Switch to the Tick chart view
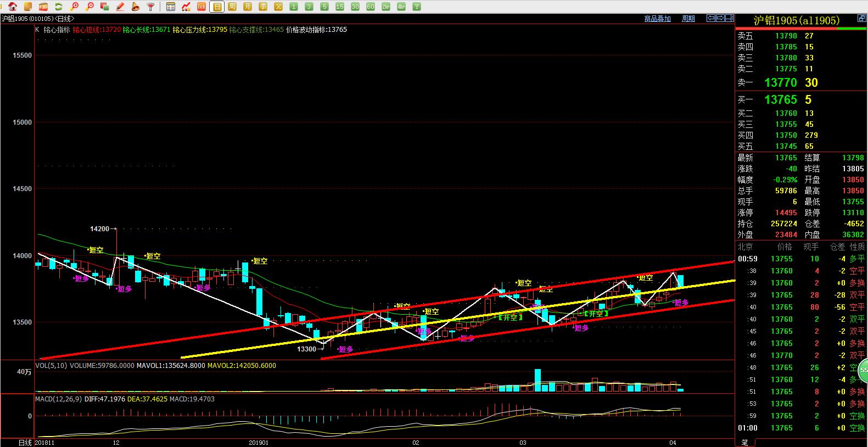The width and height of the screenshot is (868, 447). 201,7
